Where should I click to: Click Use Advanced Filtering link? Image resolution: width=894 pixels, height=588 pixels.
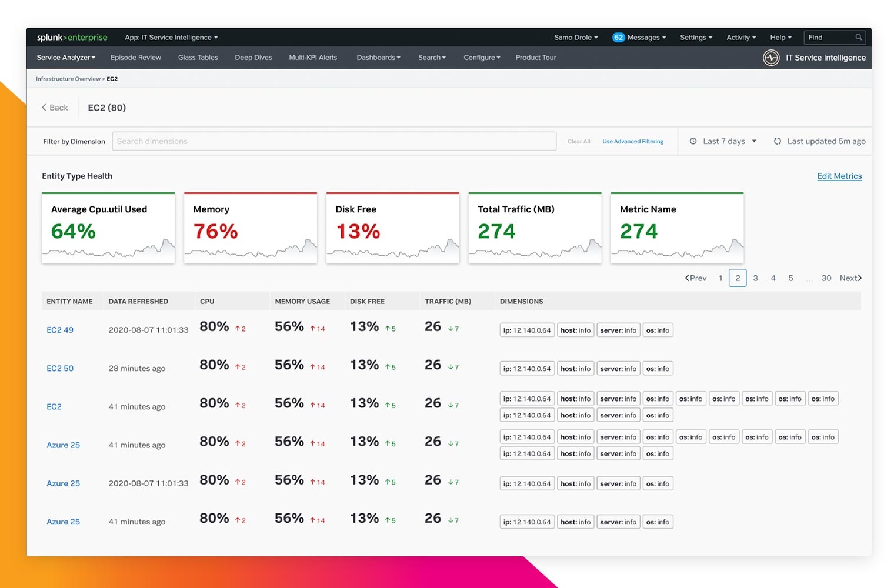click(633, 142)
